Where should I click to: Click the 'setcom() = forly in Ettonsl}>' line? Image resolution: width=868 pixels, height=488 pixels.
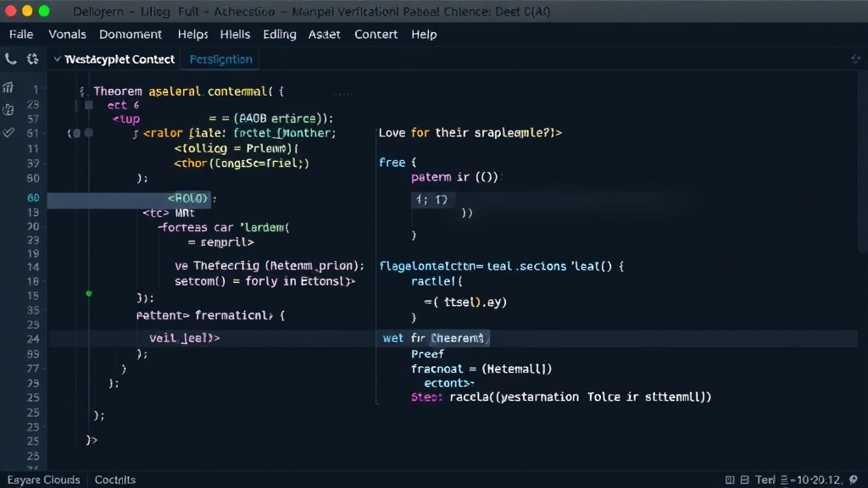264,281
